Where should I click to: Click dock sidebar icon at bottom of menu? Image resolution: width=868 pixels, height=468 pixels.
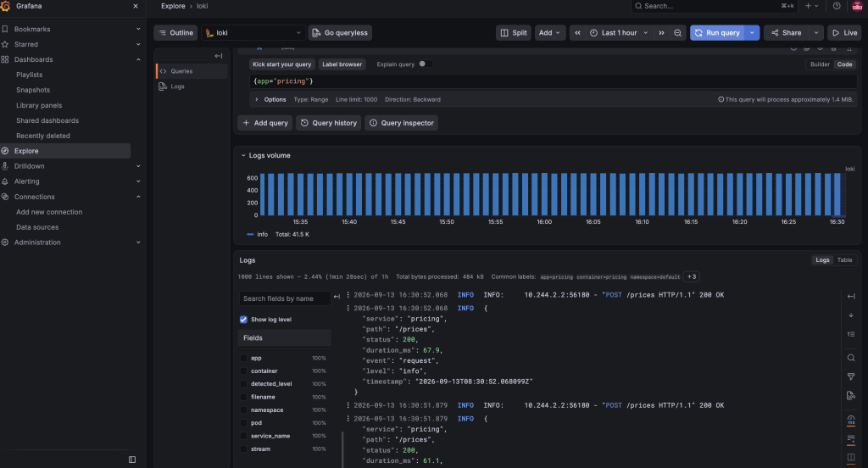pyautogui.click(x=131, y=460)
